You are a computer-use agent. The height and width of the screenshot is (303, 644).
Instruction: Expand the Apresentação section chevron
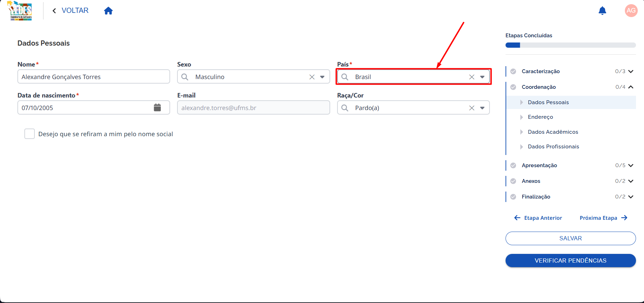pyautogui.click(x=631, y=165)
